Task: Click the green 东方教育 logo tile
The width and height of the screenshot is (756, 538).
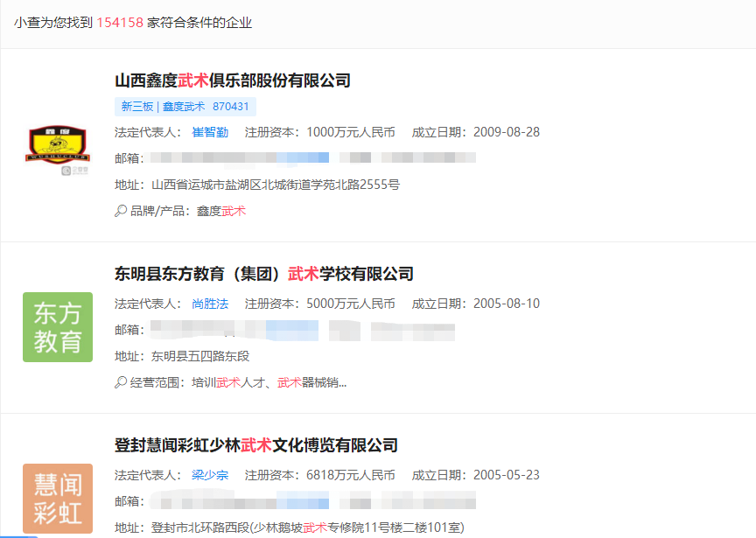Action: coord(58,327)
